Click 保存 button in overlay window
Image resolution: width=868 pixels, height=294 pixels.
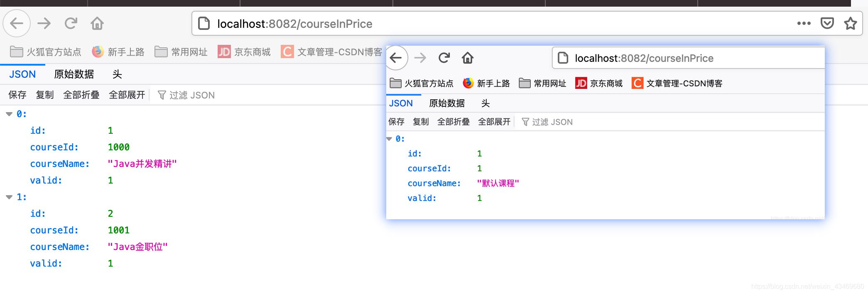tap(396, 122)
